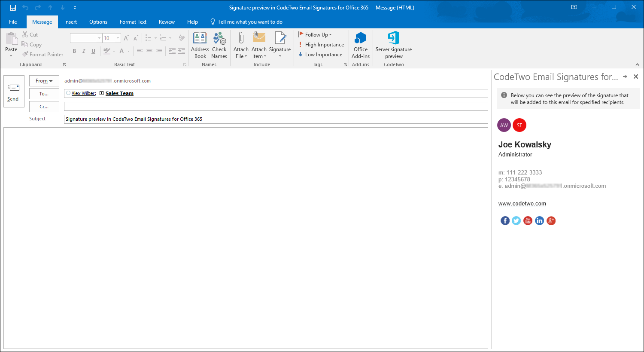Click the Shrink Font icon
Viewport: 644px width, 352px height.
(x=136, y=38)
